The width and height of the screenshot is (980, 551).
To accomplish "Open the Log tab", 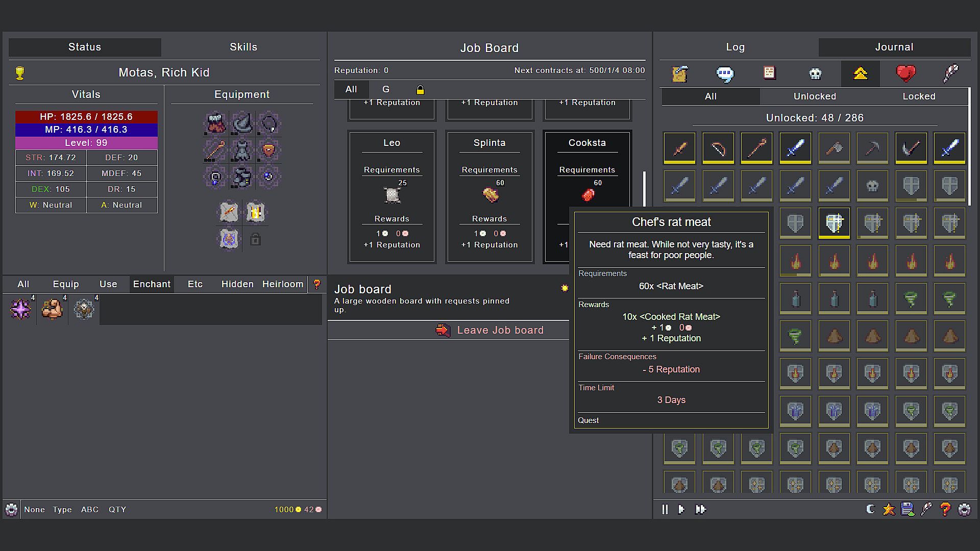I will [735, 47].
